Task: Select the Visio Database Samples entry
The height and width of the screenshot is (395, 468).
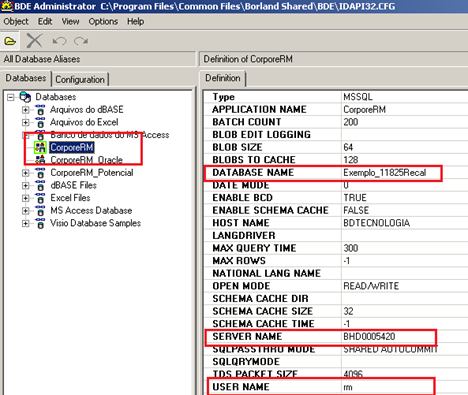Action: pyautogui.click(x=95, y=223)
